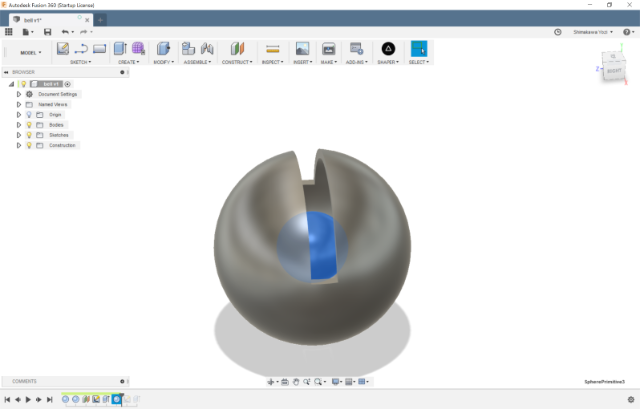Collapse the Browser panel
The image size is (640, 409).
[x=6, y=72]
